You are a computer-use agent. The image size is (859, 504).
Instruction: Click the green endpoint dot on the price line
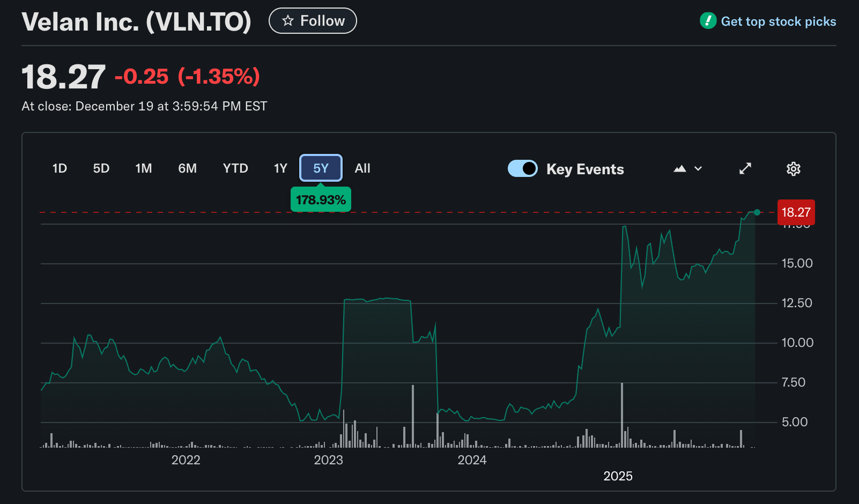pos(757,212)
